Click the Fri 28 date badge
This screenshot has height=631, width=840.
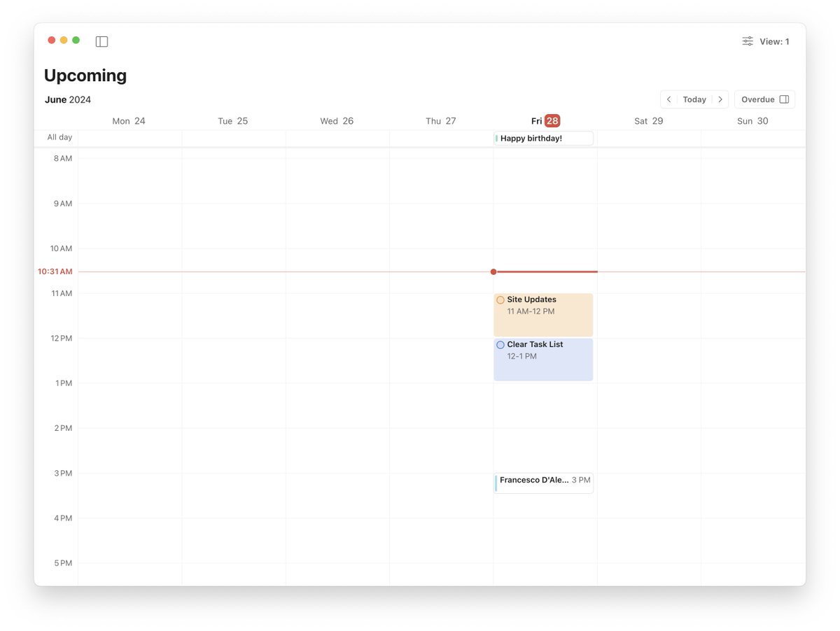click(551, 120)
